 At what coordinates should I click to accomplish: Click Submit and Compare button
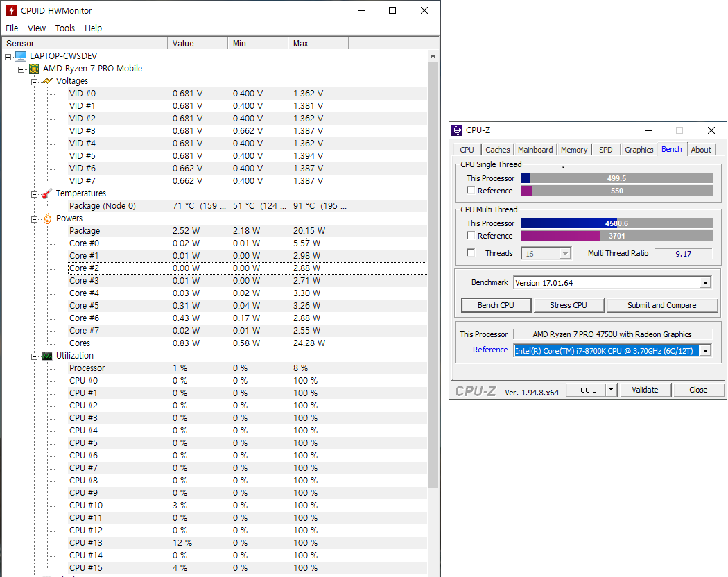[661, 305]
